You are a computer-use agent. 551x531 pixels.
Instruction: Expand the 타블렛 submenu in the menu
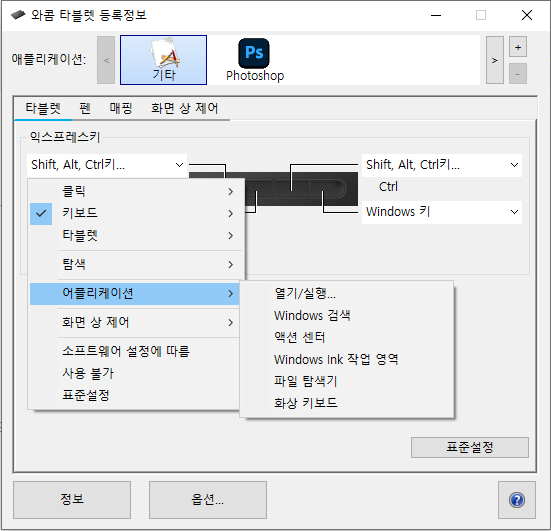pos(136,235)
